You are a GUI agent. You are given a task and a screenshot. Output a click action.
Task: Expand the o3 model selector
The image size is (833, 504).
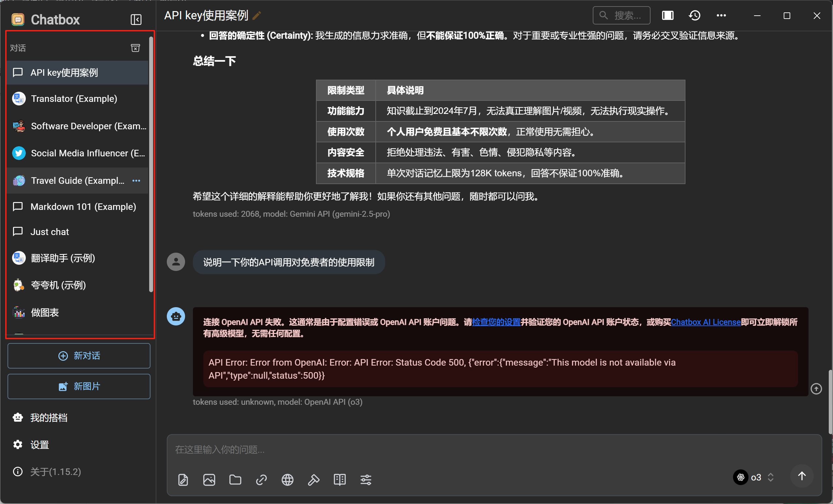point(756,477)
